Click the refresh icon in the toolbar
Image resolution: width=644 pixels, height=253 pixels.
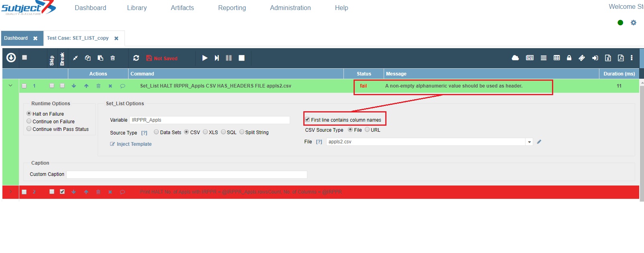click(136, 58)
